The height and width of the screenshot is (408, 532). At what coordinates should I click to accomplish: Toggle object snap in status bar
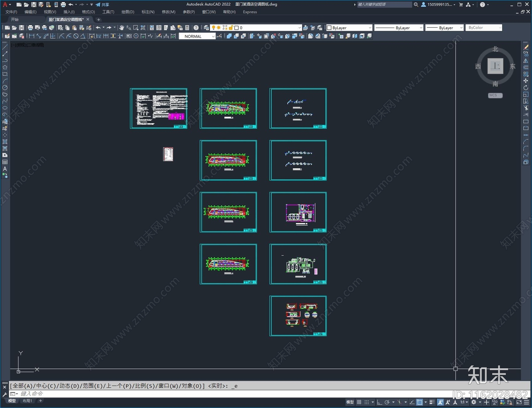click(420, 402)
